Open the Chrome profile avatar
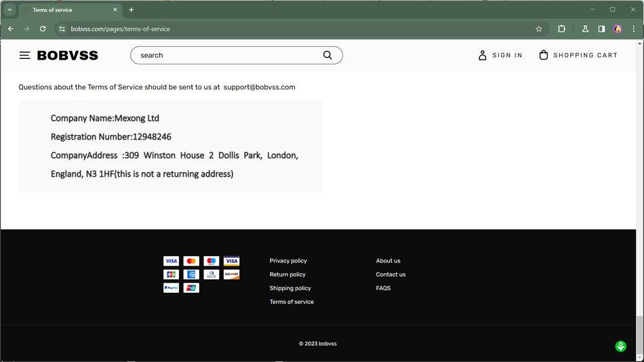This screenshot has height=362, width=644. (618, 28)
